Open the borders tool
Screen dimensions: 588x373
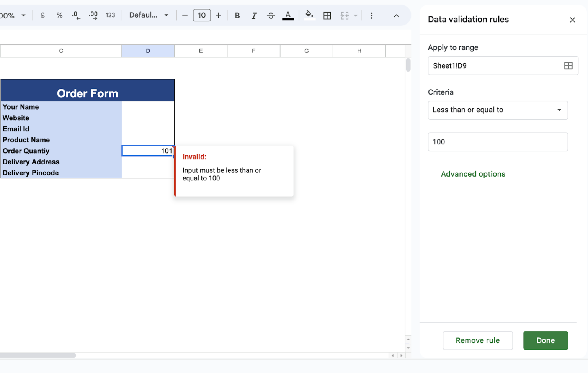(327, 16)
